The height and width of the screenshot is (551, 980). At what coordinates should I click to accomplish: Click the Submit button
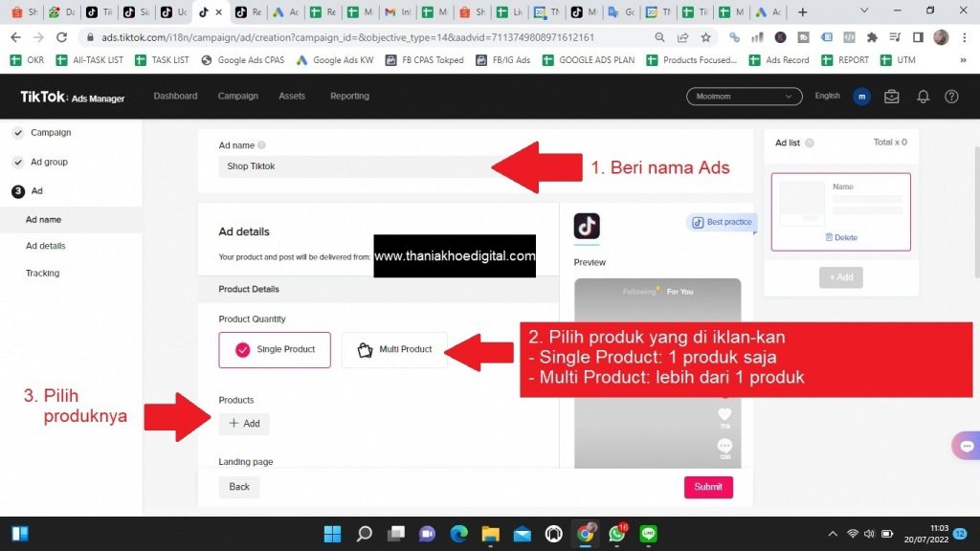click(708, 487)
